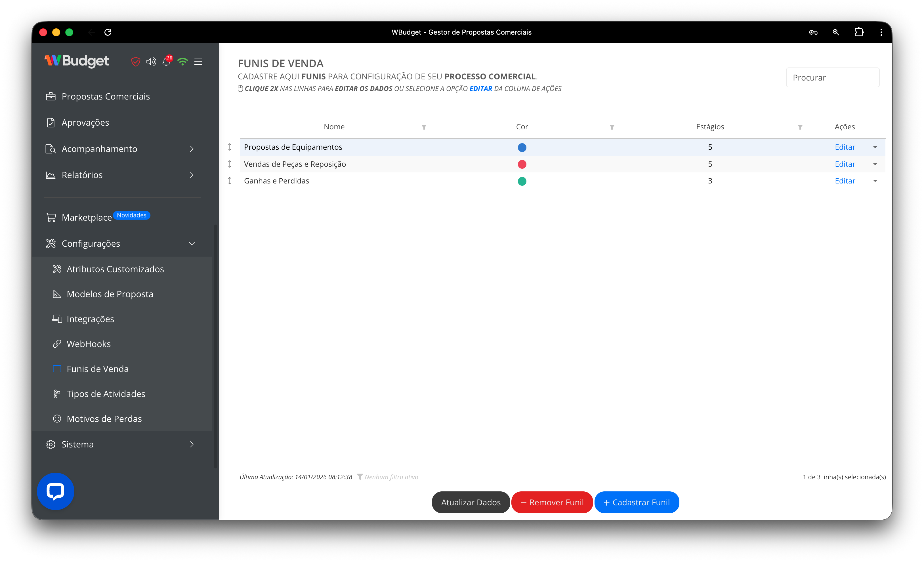Go to Propostas Comerciais menu

tap(105, 96)
